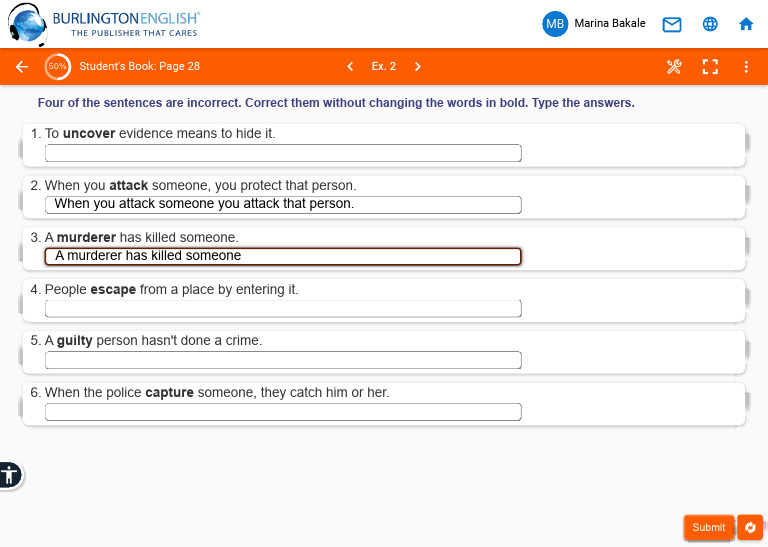Screen dimensions: 768x547
Task: Click the answer field for sentence 1
Action: (283, 153)
